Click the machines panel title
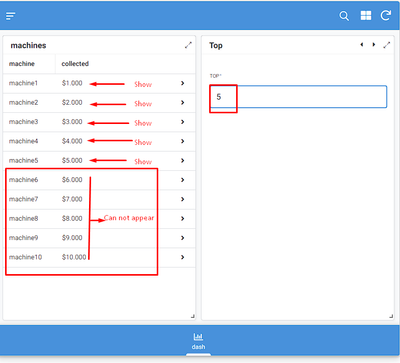Viewport: 400px width, 363px height. [x=28, y=45]
